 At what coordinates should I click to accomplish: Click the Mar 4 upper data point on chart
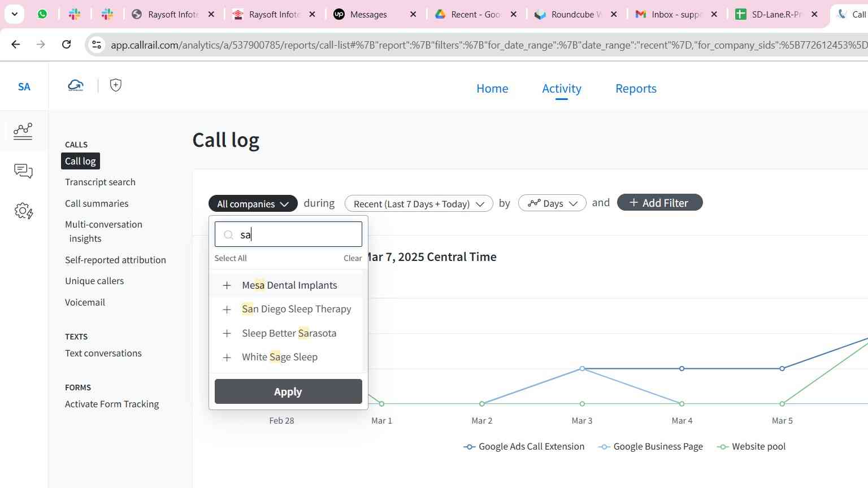682,368
